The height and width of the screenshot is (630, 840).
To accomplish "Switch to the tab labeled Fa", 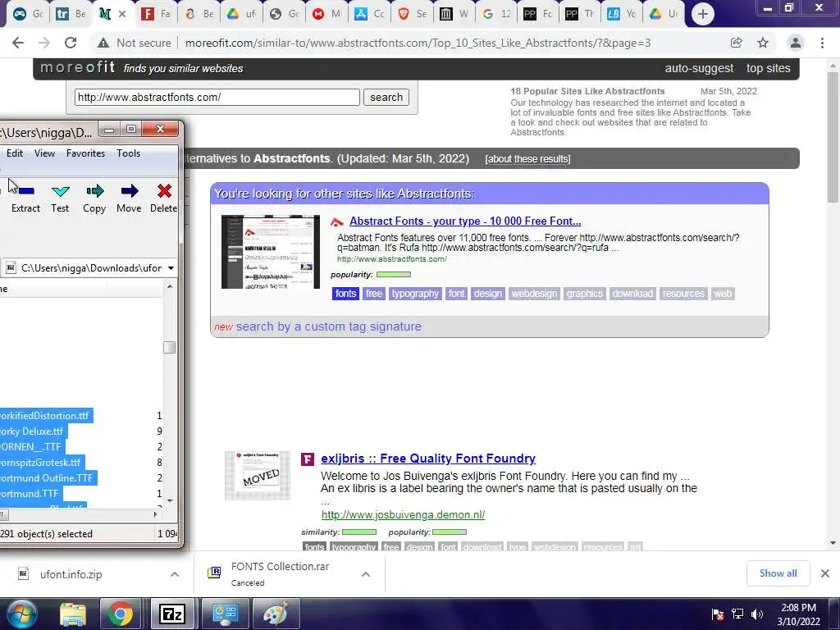I will [155, 14].
